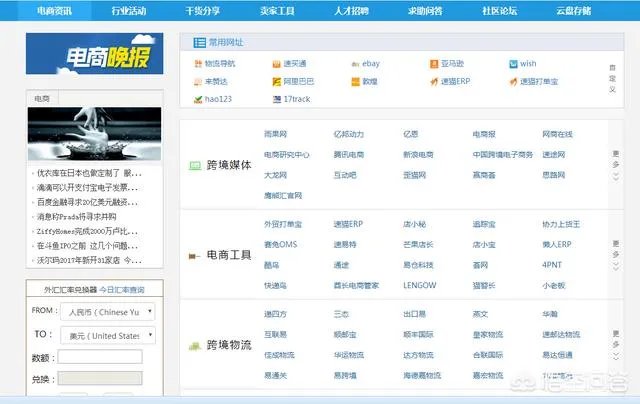Click the 跨境媒体 category icon

click(x=194, y=165)
